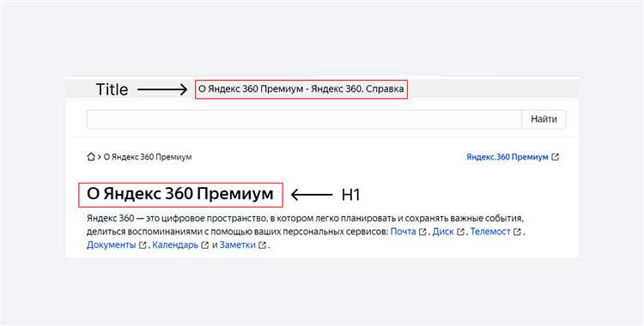The height and width of the screenshot is (326, 644).
Task: Click the external-link icon after Документы
Action: tap(143, 245)
